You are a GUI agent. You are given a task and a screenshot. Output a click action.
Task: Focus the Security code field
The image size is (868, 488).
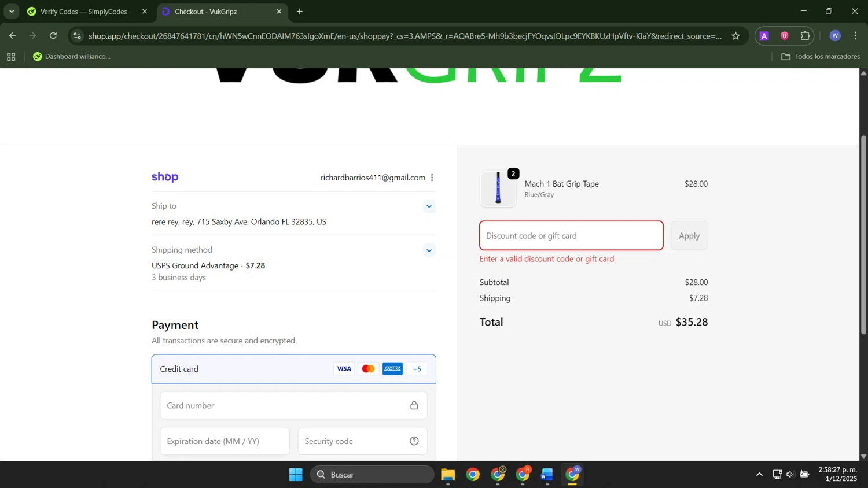point(362,441)
